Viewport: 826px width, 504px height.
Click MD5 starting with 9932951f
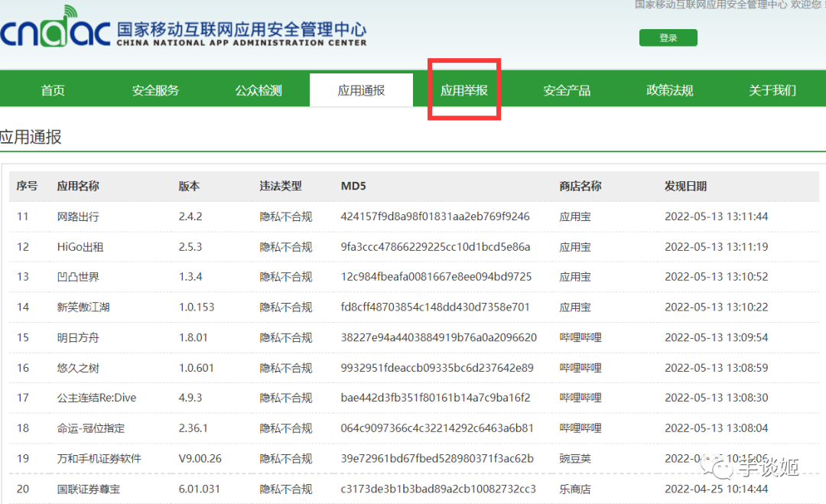click(437, 368)
